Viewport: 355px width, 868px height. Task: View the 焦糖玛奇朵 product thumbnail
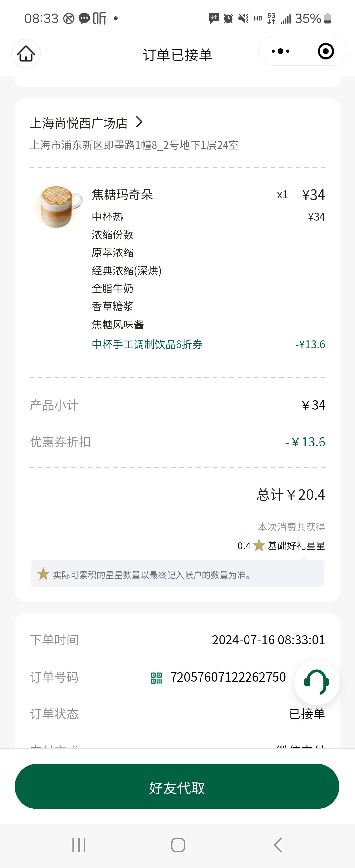click(x=59, y=207)
